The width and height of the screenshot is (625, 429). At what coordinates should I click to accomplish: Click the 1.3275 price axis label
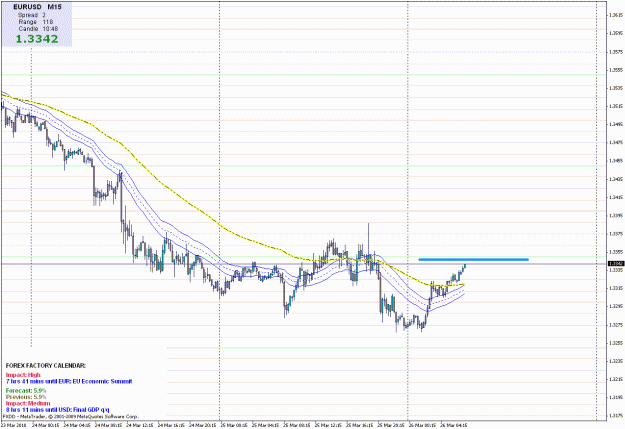coord(616,325)
